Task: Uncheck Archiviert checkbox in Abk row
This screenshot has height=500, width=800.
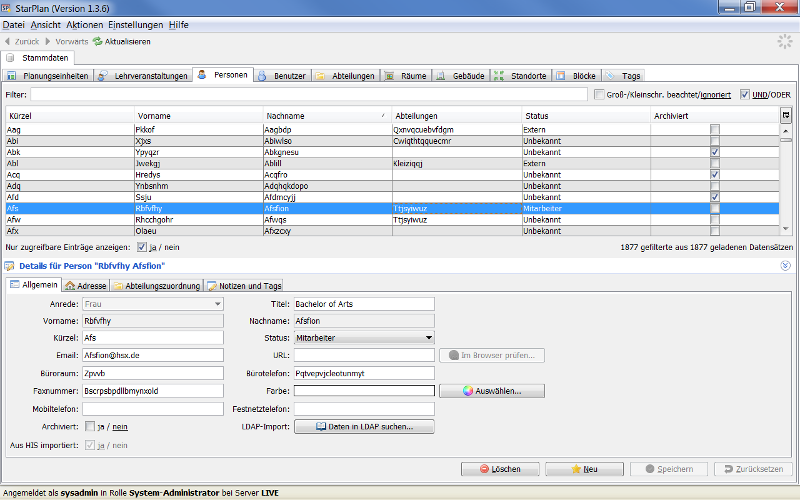Action: (x=715, y=152)
